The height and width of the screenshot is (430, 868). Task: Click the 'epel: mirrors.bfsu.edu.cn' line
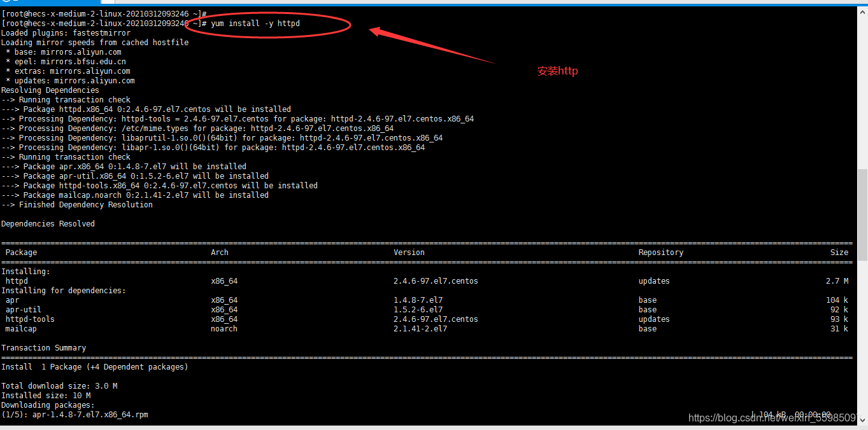tap(66, 62)
